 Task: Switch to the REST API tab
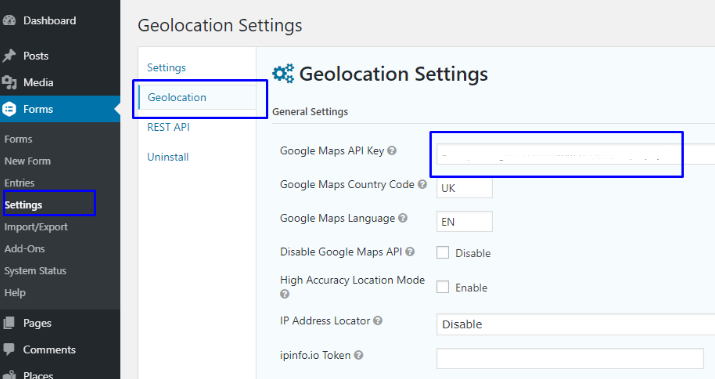[168, 127]
